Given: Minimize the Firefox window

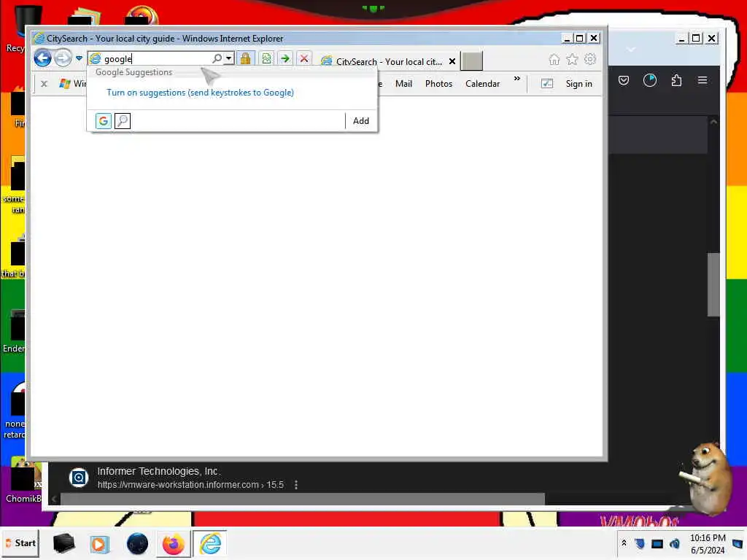Looking at the screenshot, I should [681, 39].
